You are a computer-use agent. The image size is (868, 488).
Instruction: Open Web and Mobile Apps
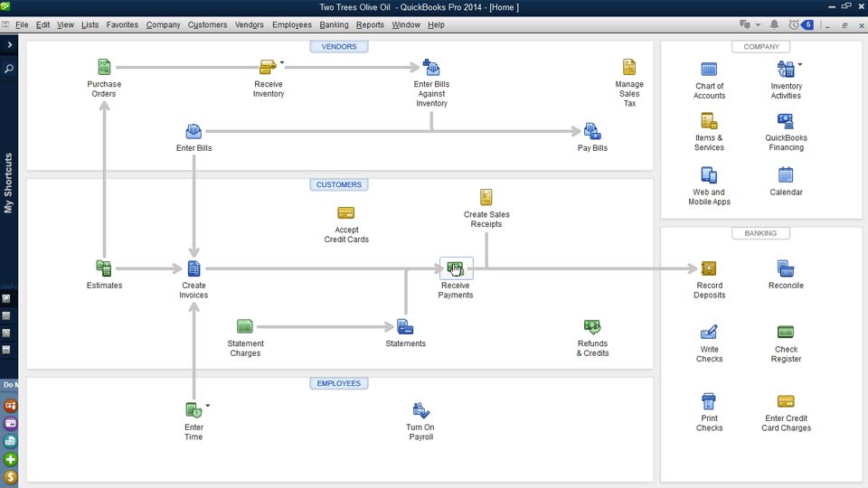709,174
